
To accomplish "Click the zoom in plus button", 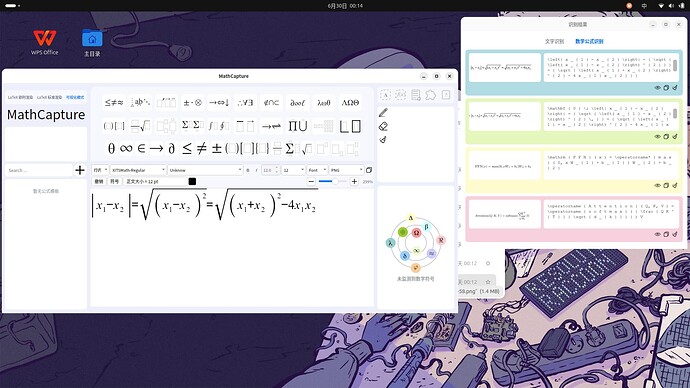I will (354, 182).
